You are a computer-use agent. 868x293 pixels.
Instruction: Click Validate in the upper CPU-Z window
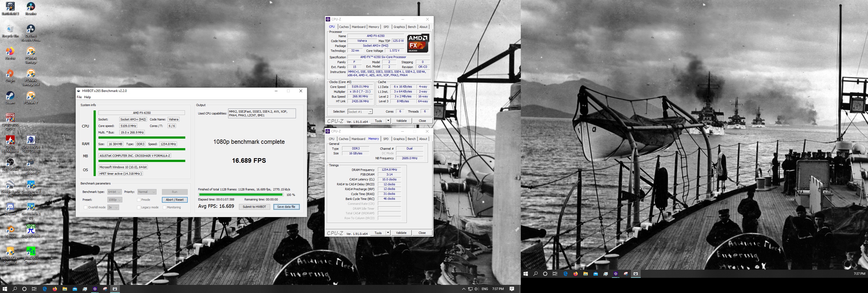(401, 121)
